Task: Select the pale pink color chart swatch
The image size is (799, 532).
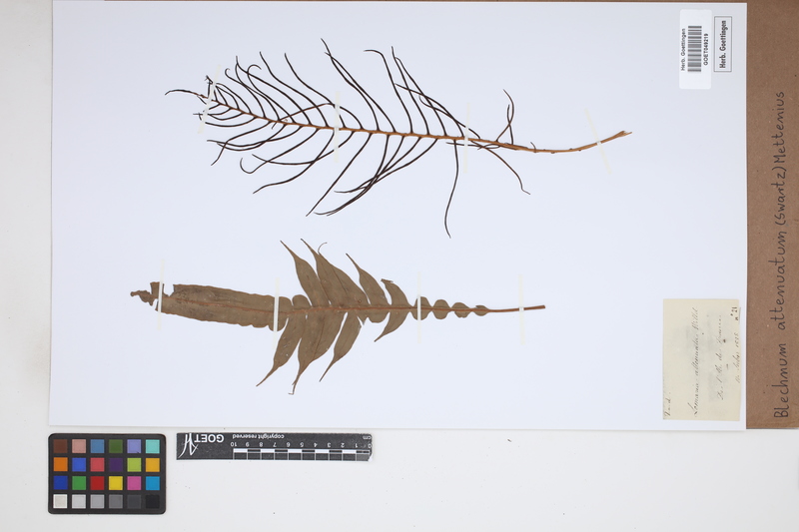Action: click(78, 446)
